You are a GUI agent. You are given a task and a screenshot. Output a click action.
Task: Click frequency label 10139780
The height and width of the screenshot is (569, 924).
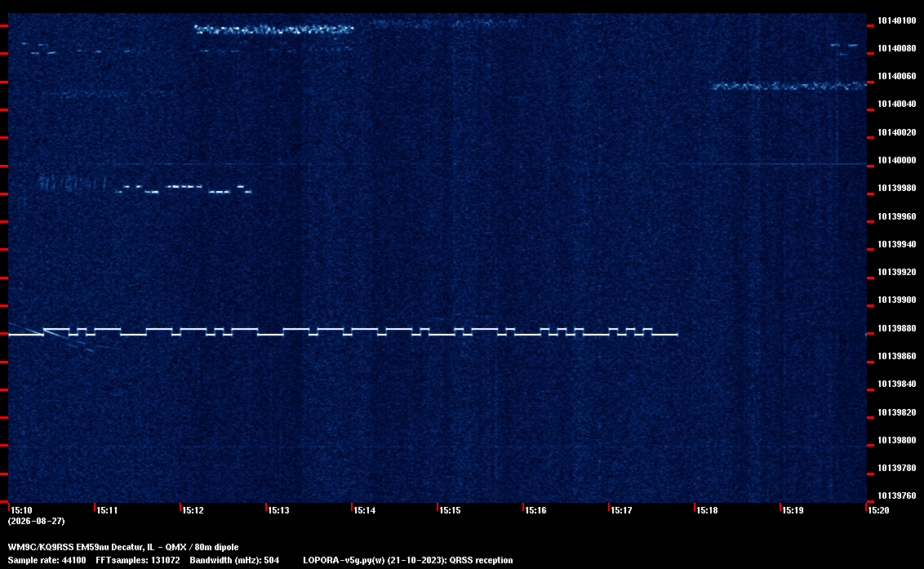point(897,468)
